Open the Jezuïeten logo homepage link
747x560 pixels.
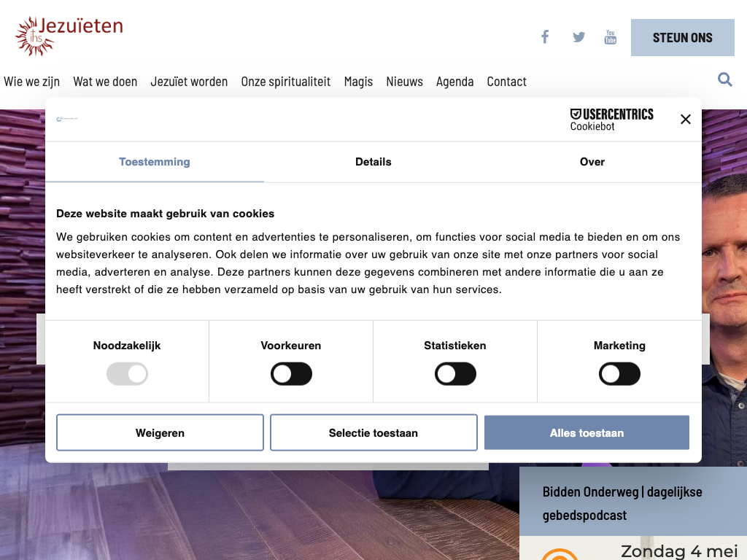click(x=69, y=36)
